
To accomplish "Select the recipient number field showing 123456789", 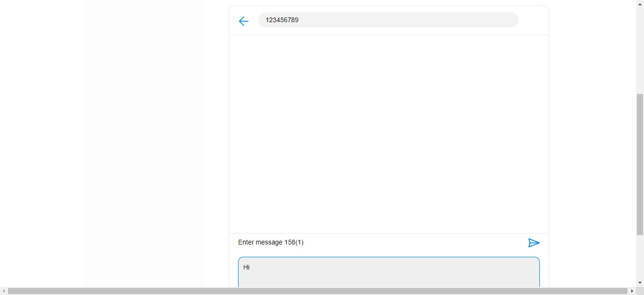I will pyautogui.click(x=388, y=20).
